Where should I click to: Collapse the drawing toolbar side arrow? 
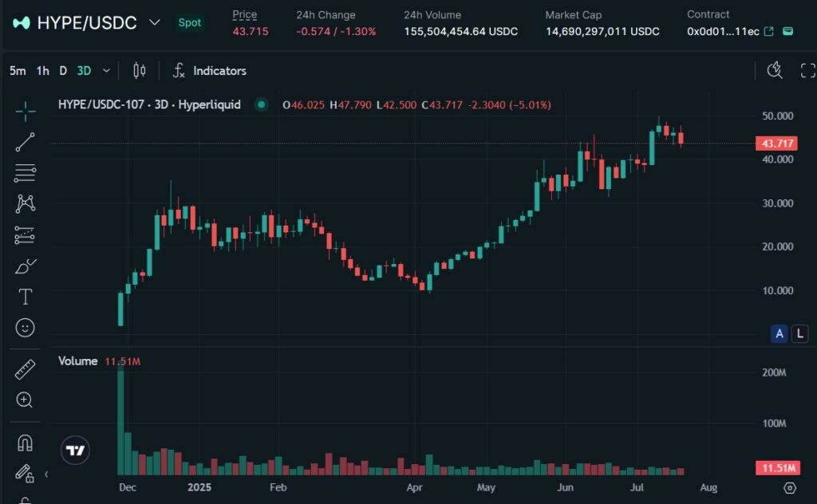[x=46, y=474]
